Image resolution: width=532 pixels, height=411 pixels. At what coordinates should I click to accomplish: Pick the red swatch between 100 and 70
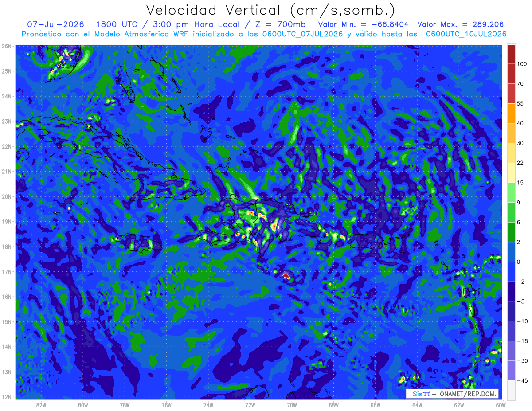pyautogui.click(x=512, y=74)
